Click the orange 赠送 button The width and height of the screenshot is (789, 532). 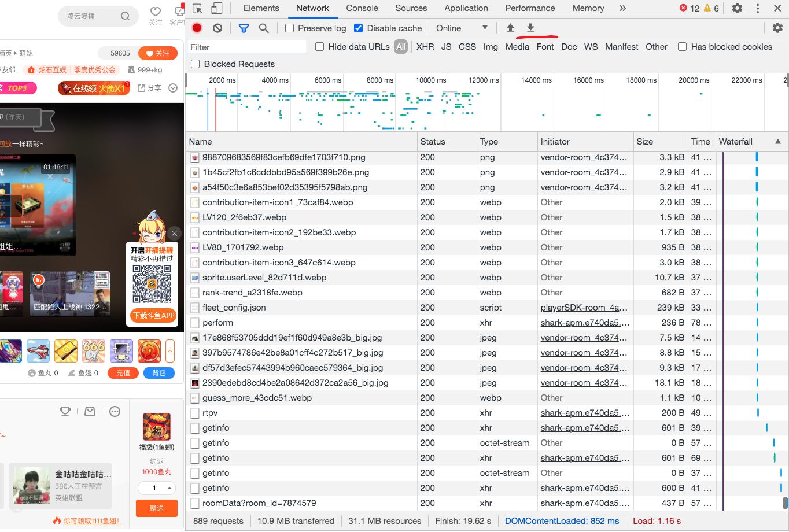[x=157, y=508]
